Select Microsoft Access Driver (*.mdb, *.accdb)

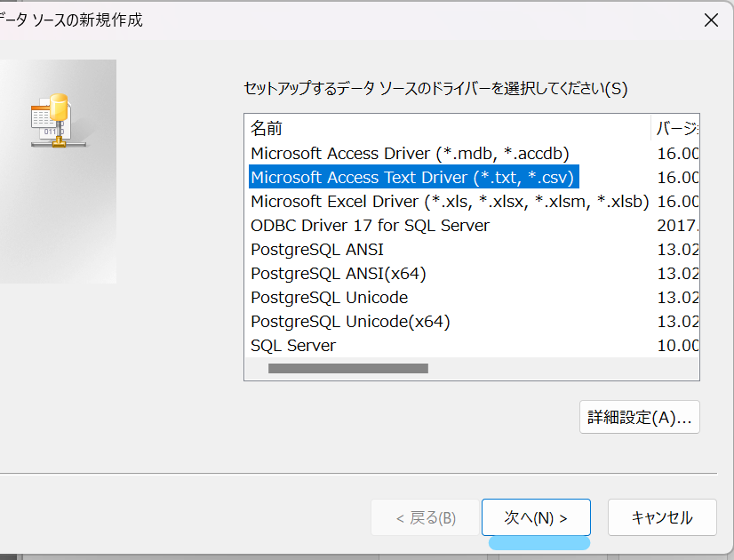(x=410, y=154)
